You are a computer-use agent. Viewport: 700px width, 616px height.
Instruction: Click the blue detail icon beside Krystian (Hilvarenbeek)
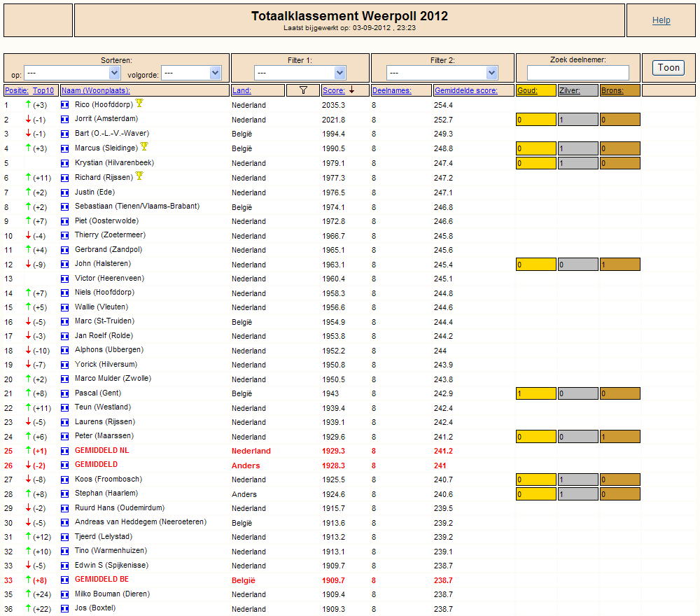[x=64, y=163]
